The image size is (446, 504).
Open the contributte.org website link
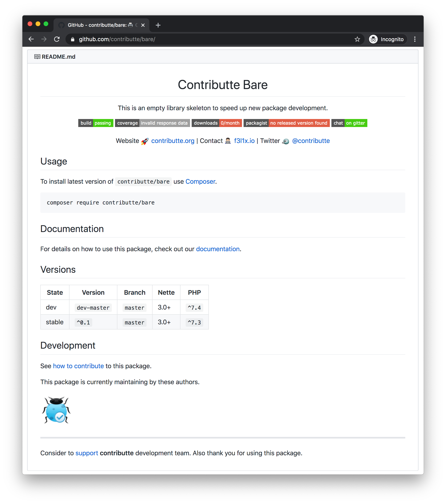[173, 141]
